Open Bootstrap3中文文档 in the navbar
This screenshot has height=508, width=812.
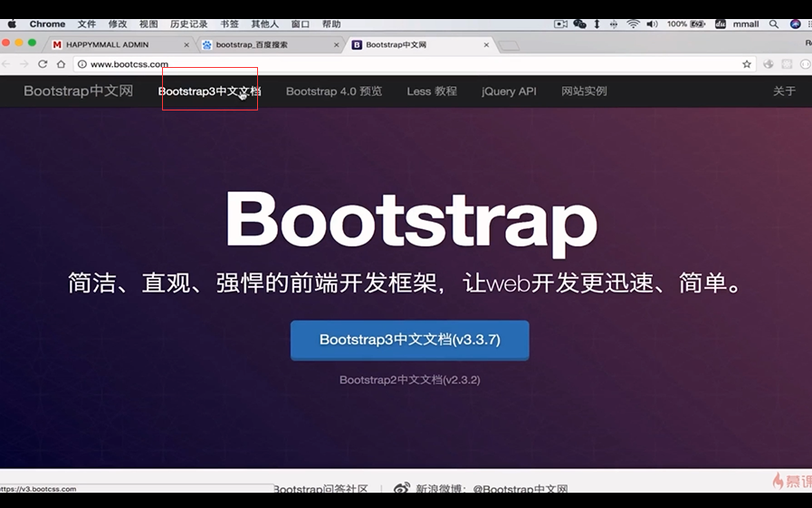click(x=209, y=91)
